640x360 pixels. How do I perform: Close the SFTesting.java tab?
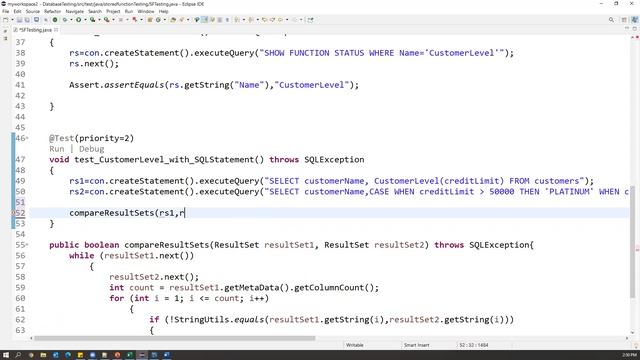click(56, 30)
